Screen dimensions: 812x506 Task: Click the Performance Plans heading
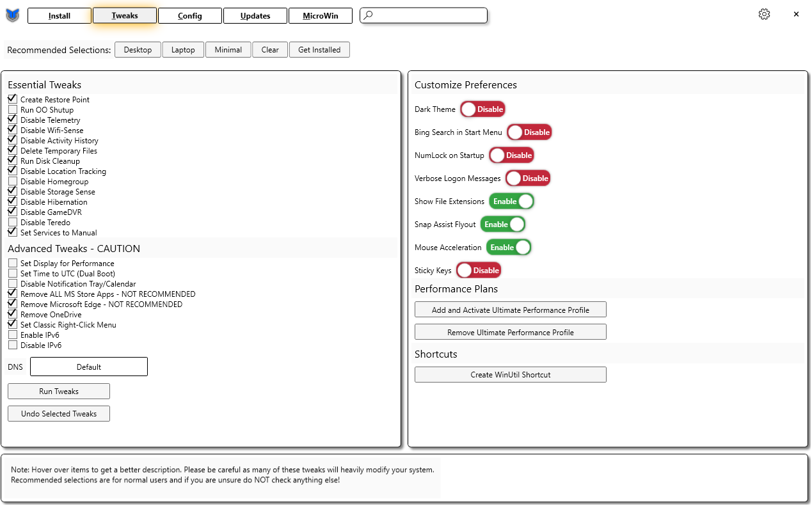click(x=456, y=289)
